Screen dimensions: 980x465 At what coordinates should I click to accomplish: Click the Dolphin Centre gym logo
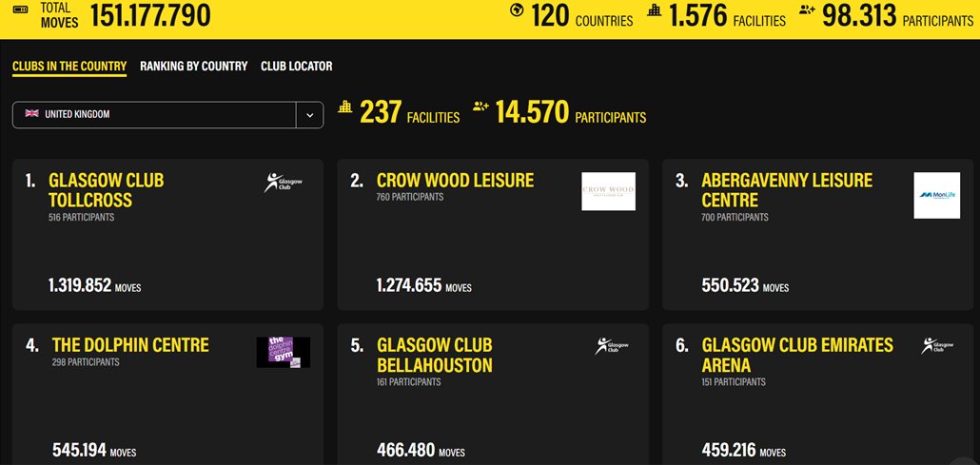[284, 353]
